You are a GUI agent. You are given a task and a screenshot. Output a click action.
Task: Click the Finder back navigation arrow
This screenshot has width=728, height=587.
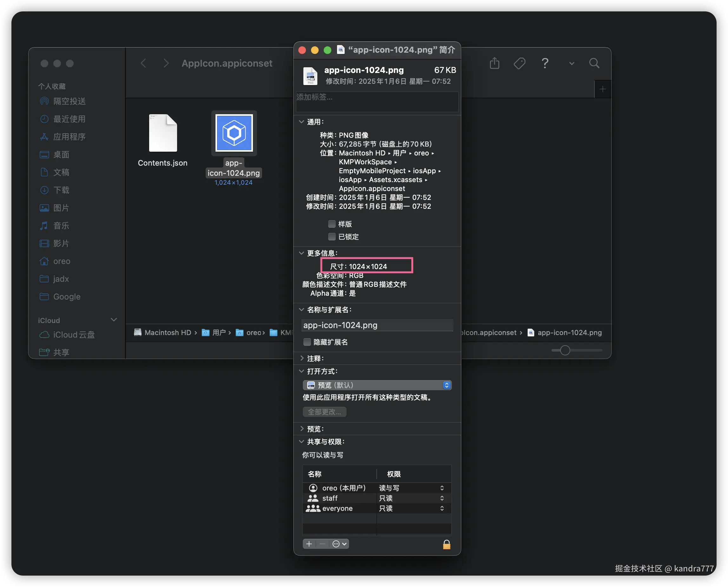[143, 63]
